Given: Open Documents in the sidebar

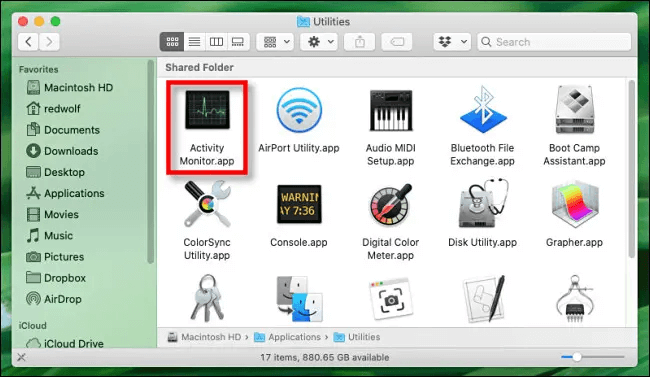Looking at the screenshot, I should tap(63, 130).
